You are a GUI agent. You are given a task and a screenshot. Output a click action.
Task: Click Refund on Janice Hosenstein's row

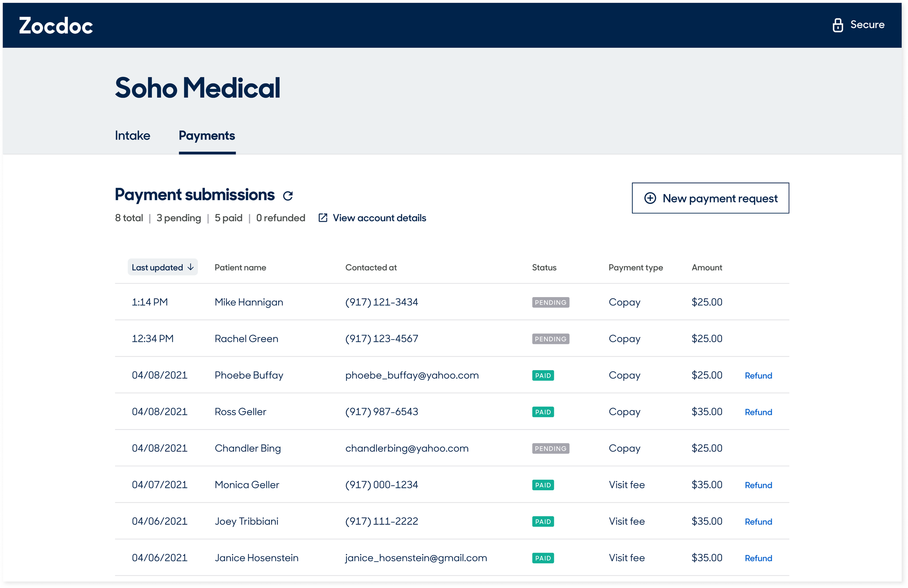click(x=758, y=558)
